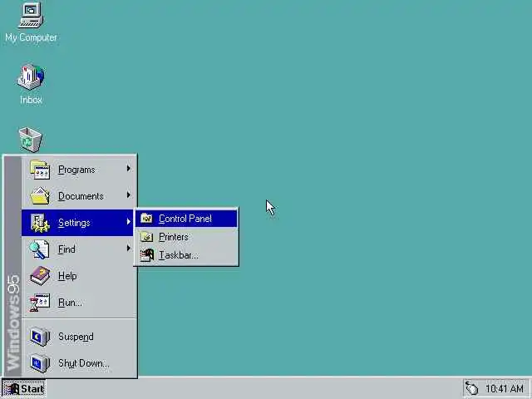Choose Programs in the Start menu
This screenshot has width=532, height=399.
pos(77,170)
